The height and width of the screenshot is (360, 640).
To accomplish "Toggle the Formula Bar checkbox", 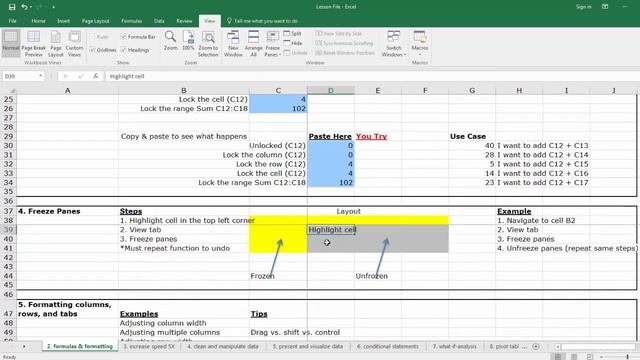I will point(138,37).
